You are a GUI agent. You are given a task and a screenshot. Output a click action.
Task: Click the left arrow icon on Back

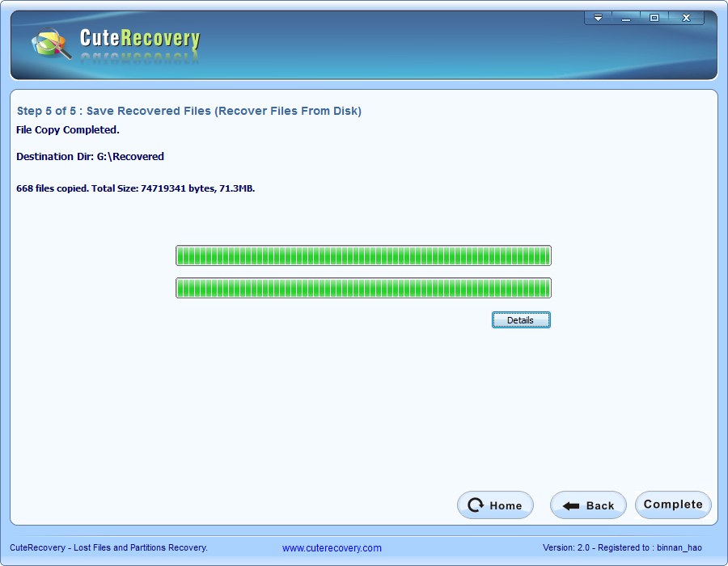[x=571, y=505]
